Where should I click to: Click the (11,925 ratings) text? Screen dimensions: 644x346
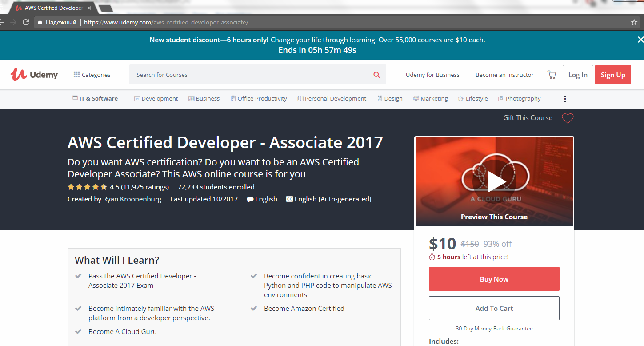tap(145, 187)
